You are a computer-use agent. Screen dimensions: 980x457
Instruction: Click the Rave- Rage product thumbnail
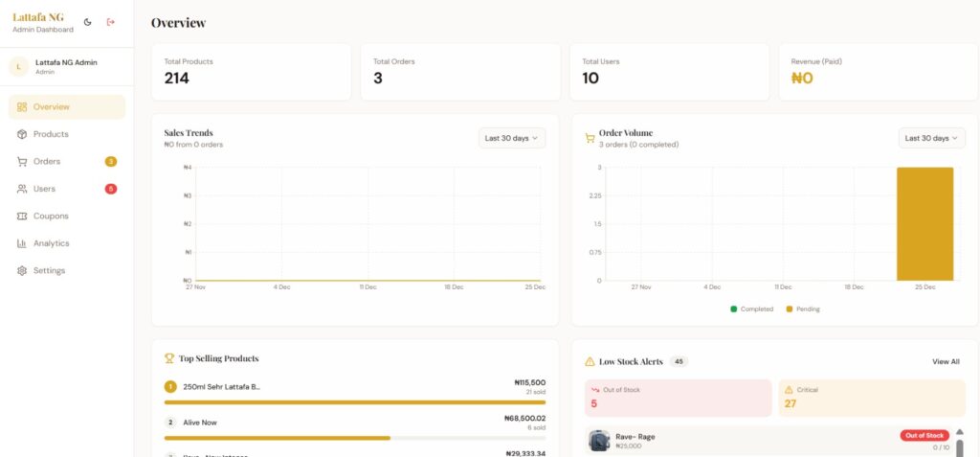coord(599,441)
